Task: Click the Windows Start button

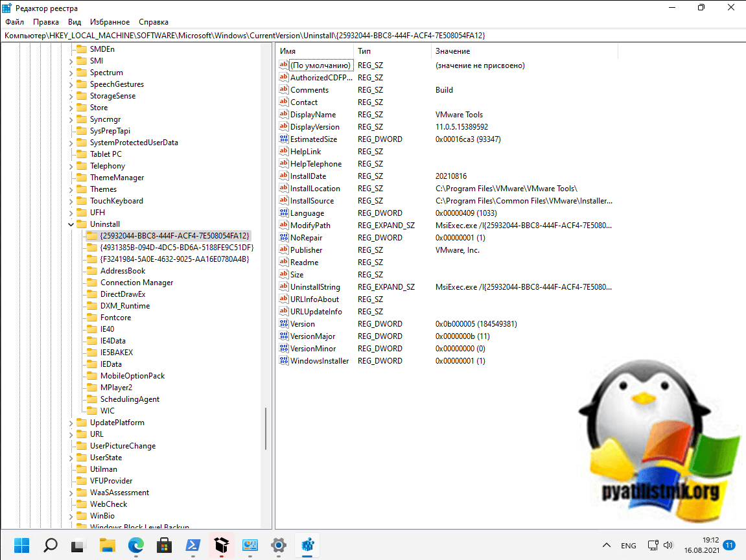Action: point(21,544)
